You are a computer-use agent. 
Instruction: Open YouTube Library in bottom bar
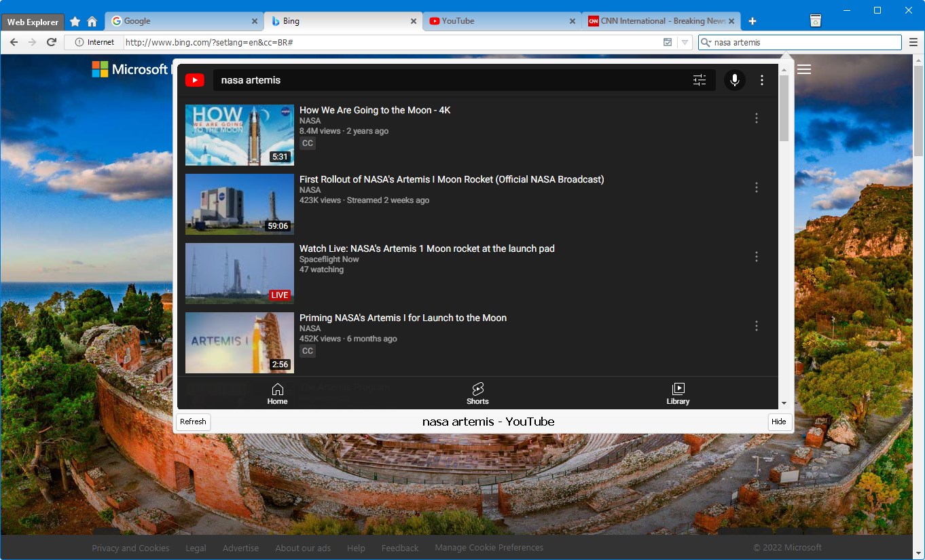[678, 394]
